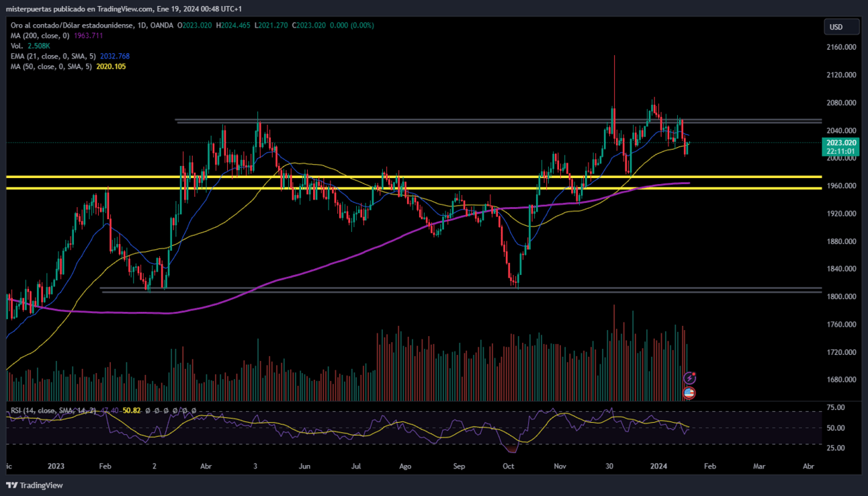Click the 2120.000 price axis label

coord(841,75)
